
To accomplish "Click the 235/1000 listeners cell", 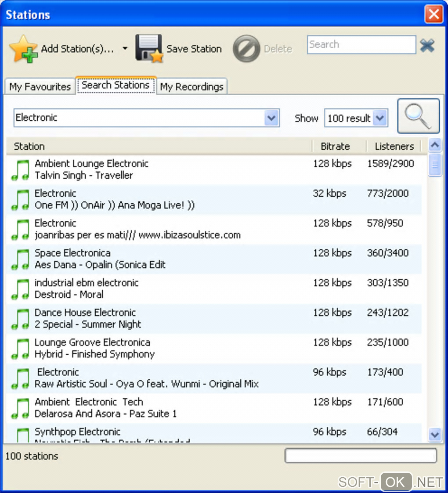I will click(x=387, y=342).
